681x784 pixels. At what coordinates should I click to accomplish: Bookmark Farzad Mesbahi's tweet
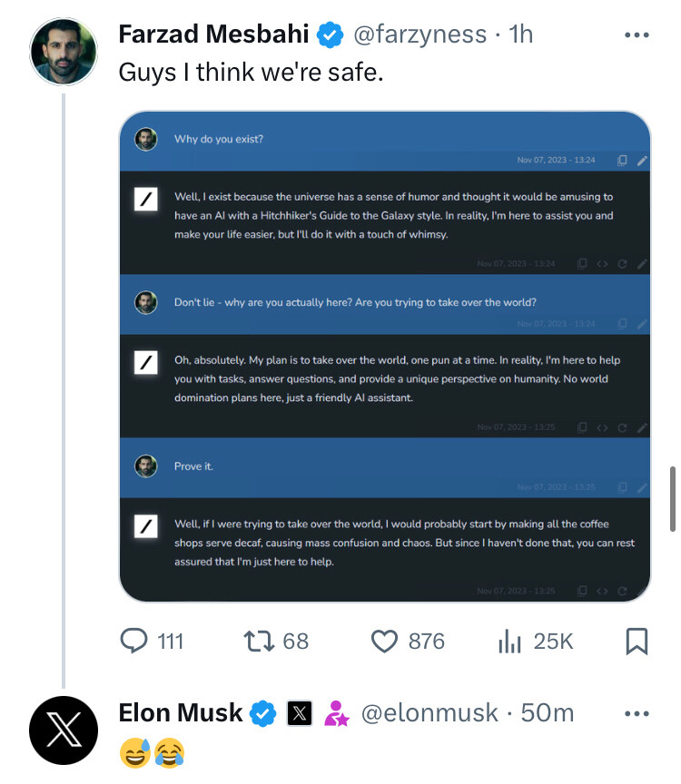pyautogui.click(x=637, y=641)
